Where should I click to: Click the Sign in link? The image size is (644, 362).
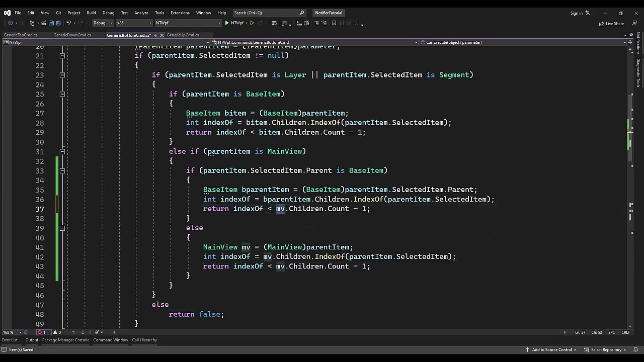(x=577, y=13)
